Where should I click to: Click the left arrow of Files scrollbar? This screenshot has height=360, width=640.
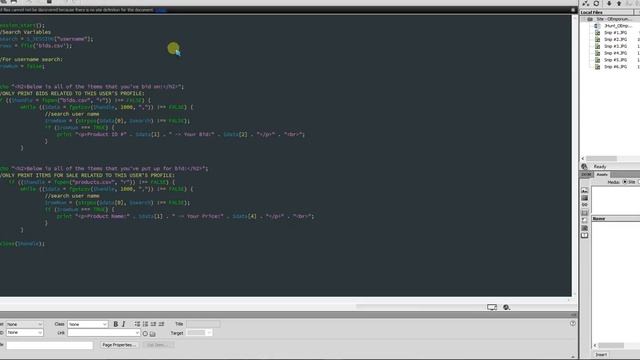tap(583, 159)
